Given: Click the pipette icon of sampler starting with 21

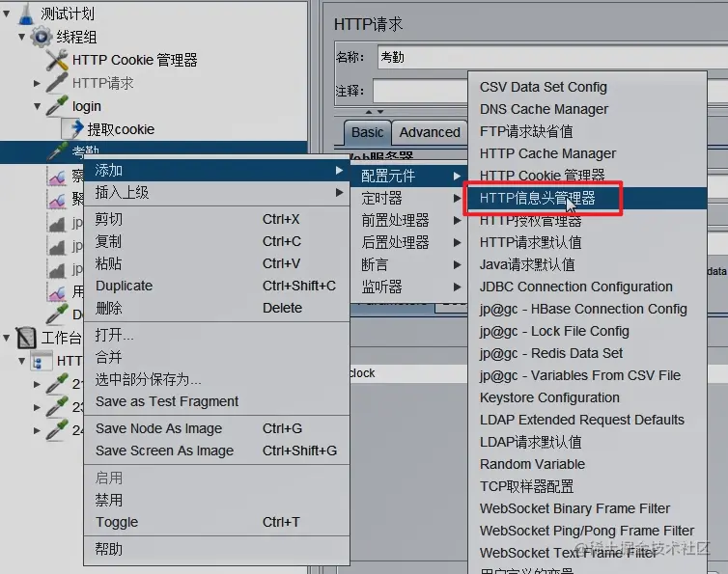Looking at the screenshot, I should pyautogui.click(x=57, y=384).
